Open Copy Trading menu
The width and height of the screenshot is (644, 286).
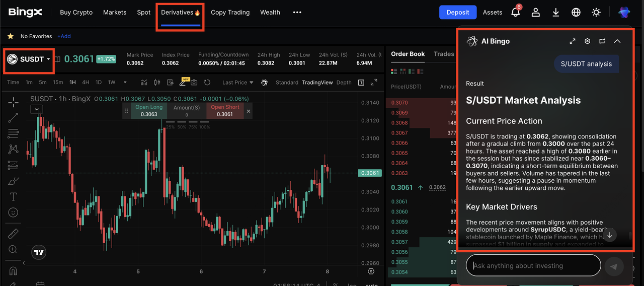pyautogui.click(x=230, y=12)
